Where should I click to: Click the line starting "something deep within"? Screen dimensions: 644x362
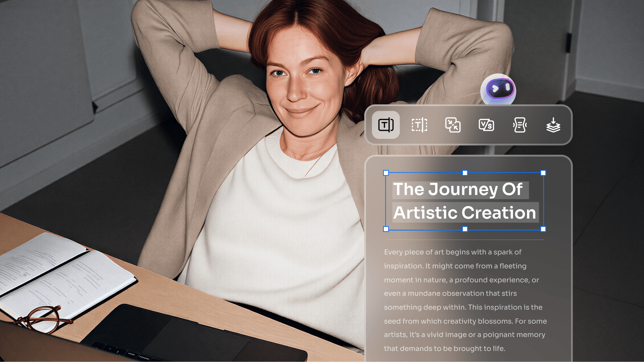tap(463, 307)
